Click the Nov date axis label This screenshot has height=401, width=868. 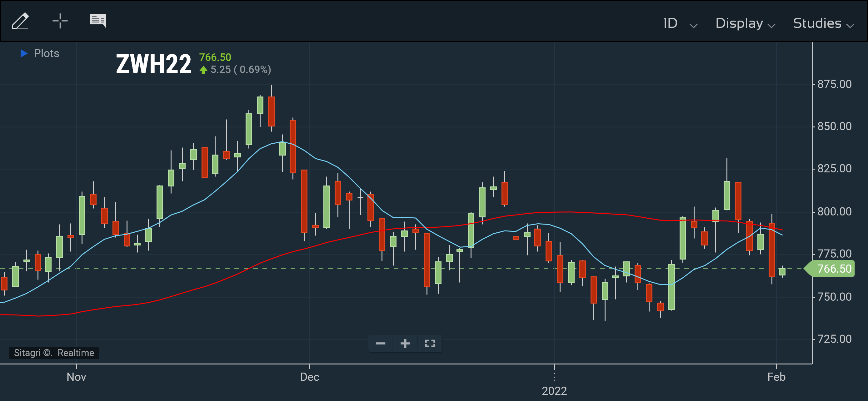coord(76,377)
